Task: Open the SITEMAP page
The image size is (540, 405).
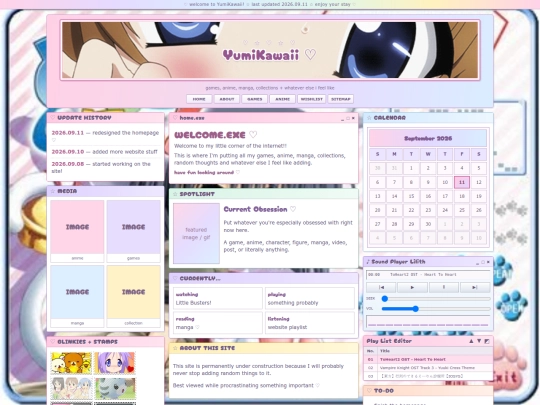Action: 341,99
